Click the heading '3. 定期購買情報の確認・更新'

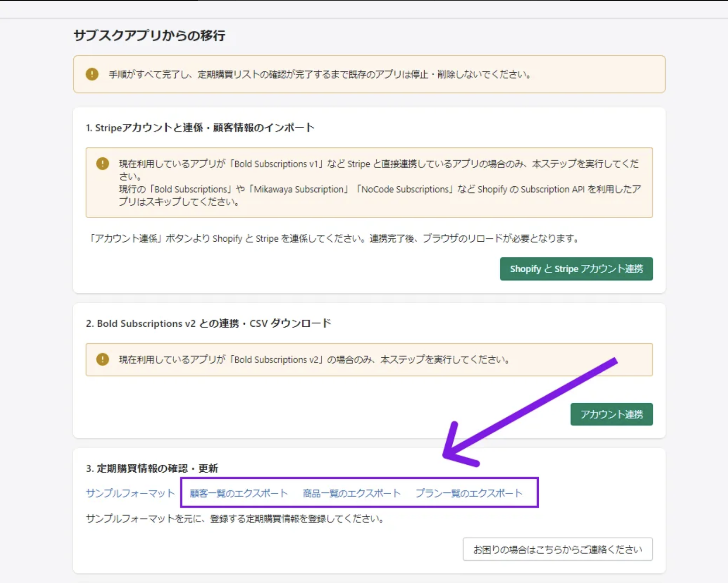tap(152, 468)
